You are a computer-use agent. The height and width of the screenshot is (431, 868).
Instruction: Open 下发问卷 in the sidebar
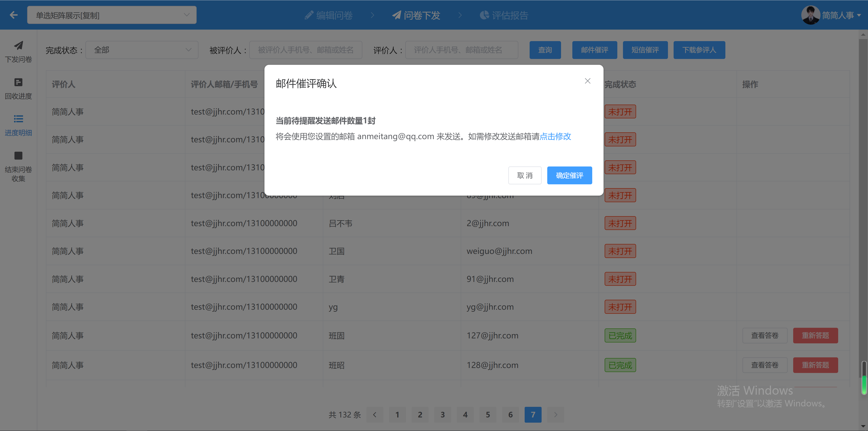point(18,52)
